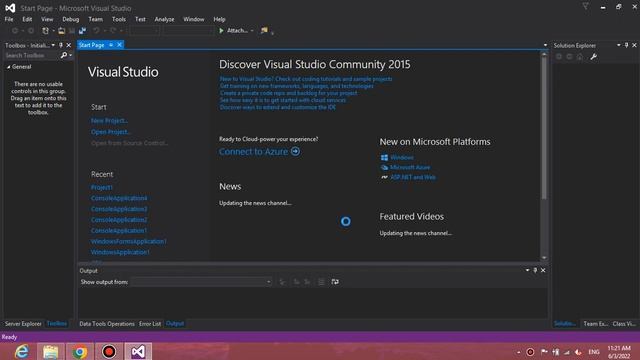Close the Start Page tab
This screenshot has height=360, width=640.
point(119,45)
